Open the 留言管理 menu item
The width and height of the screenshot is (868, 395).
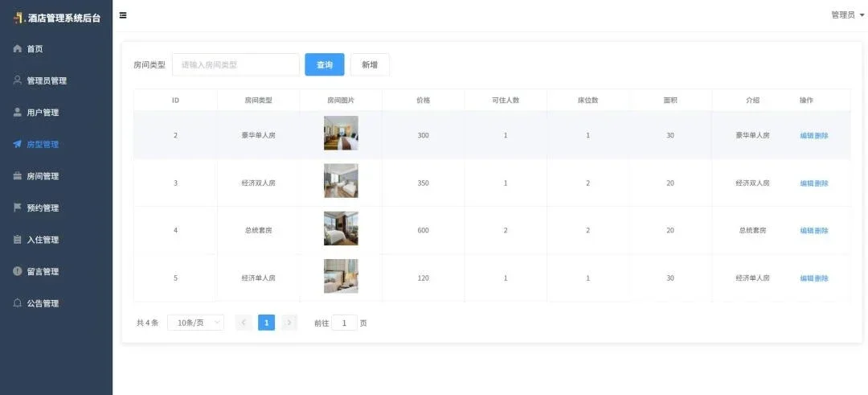(56, 271)
